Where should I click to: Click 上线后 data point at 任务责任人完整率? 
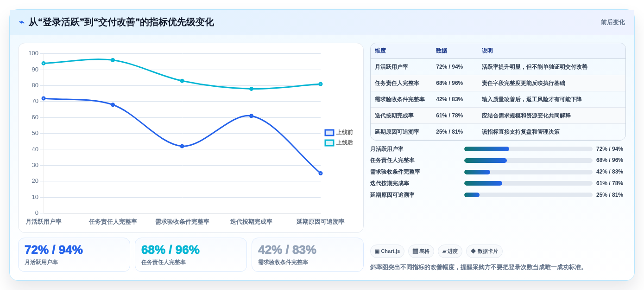point(113,60)
